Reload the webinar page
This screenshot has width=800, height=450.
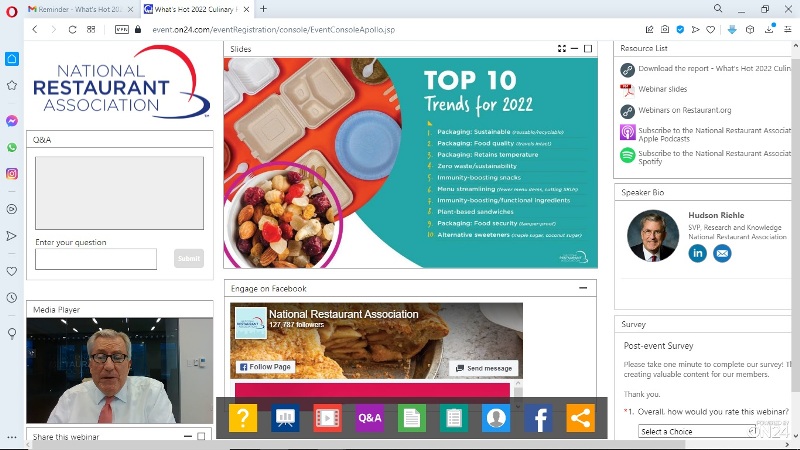point(72,30)
